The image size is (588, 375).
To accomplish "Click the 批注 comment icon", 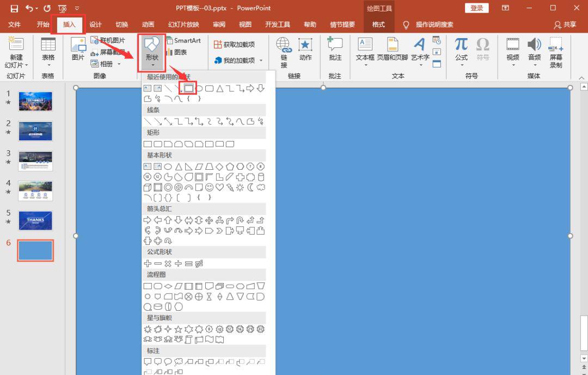I will [335, 45].
